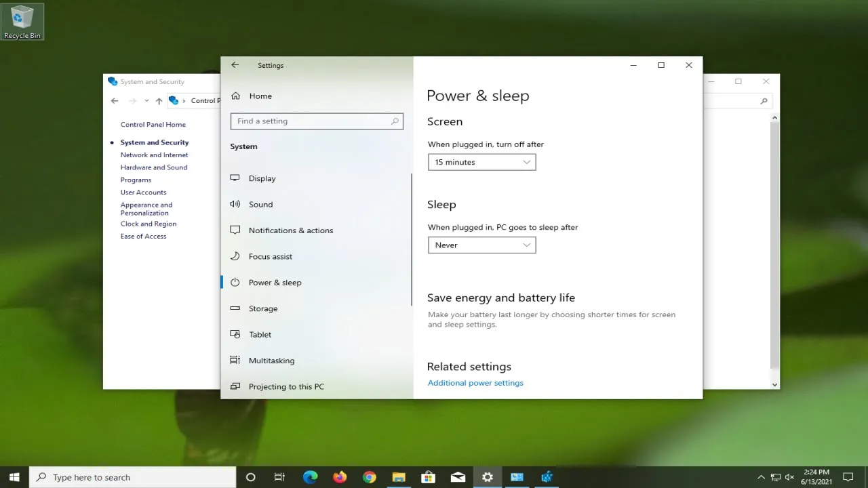Open Action Center notification icon
Viewport: 868px width, 488px height.
point(848,477)
